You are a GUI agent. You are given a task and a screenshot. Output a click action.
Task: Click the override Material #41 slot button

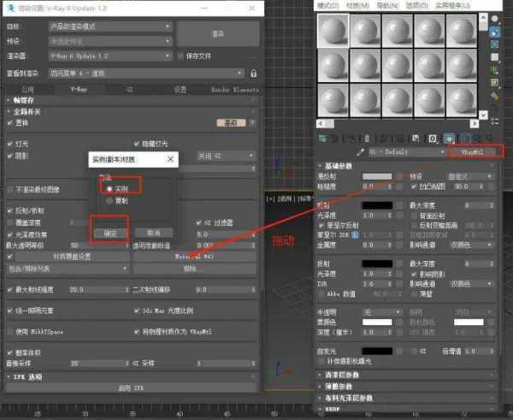(194, 257)
